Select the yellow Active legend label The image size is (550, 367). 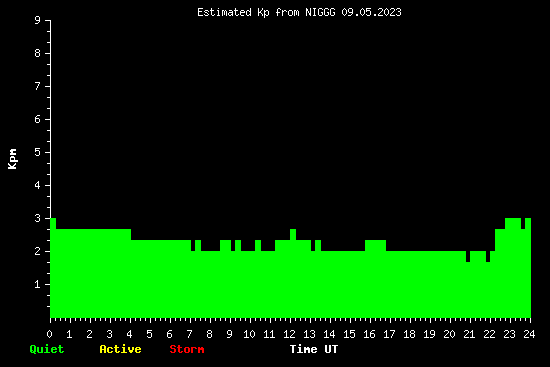click(x=120, y=349)
